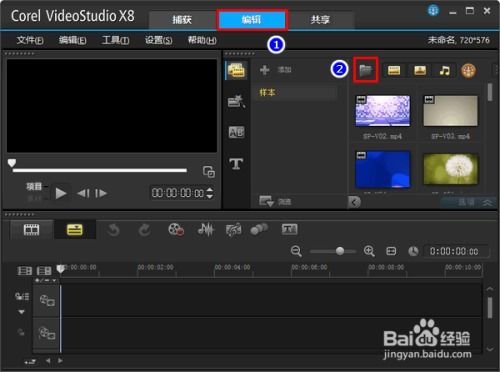
Task: Step to previous frame in preview
Action: [83, 193]
